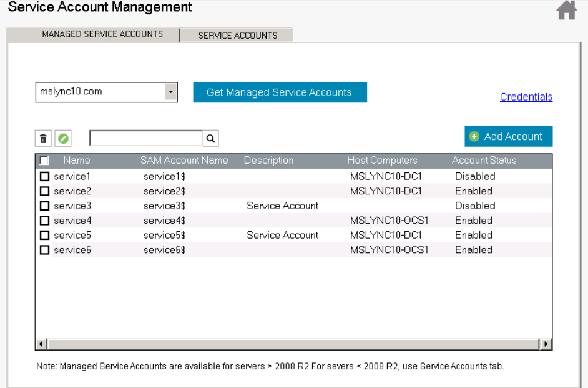Tick the checkbox for service1

[x=45, y=177]
